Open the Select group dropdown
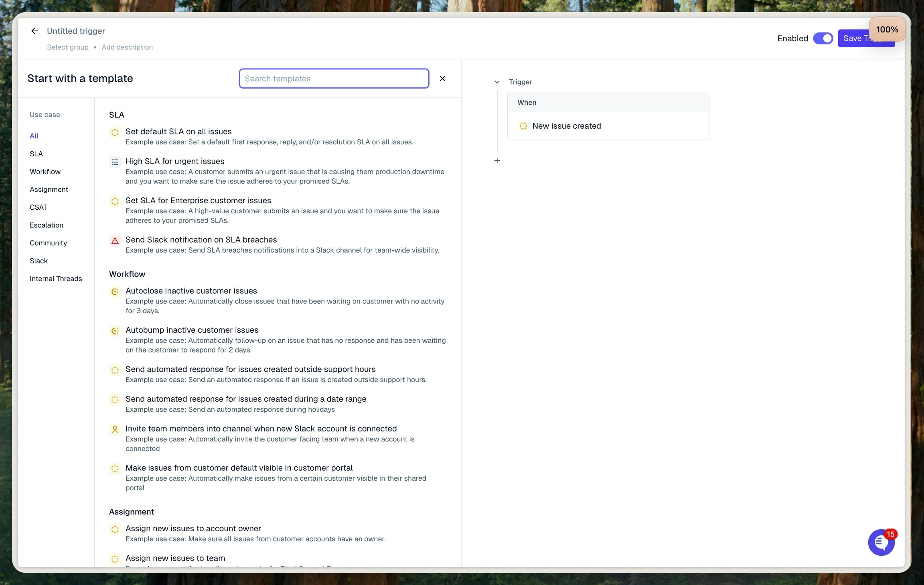 (x=68, y=47)
